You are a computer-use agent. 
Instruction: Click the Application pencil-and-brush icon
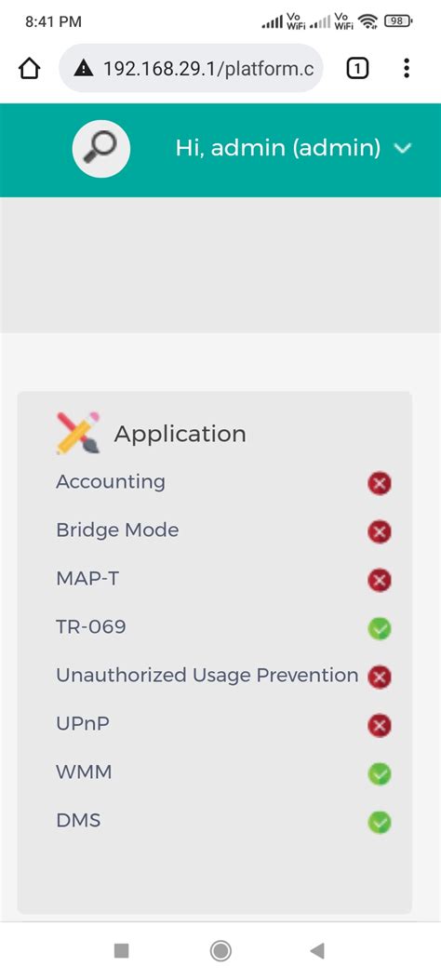[77, 433]
